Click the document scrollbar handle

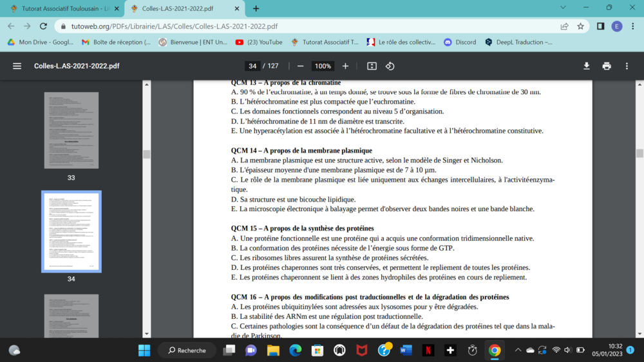[639, 153]
